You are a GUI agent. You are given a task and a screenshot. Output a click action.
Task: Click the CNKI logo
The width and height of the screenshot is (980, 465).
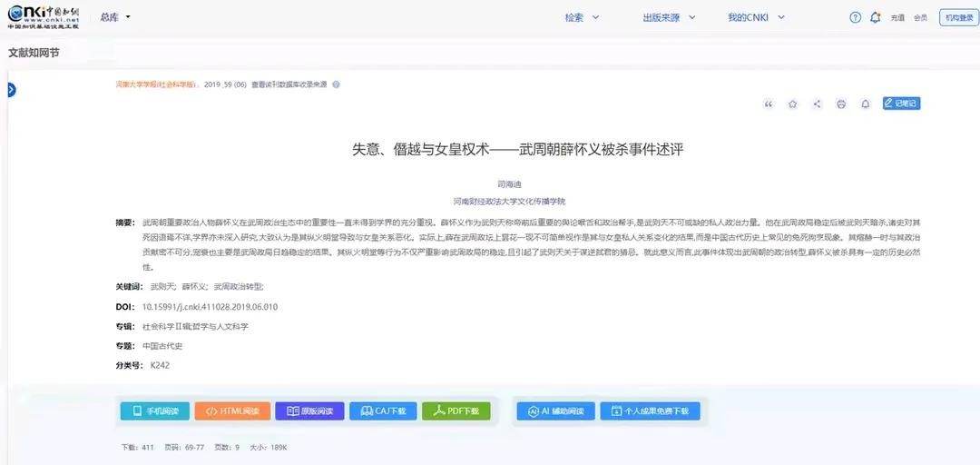(44, 16)
